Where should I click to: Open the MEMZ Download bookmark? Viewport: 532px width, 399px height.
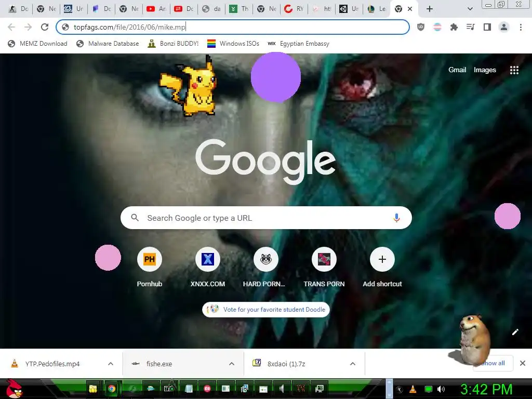(x=37, y=44)
